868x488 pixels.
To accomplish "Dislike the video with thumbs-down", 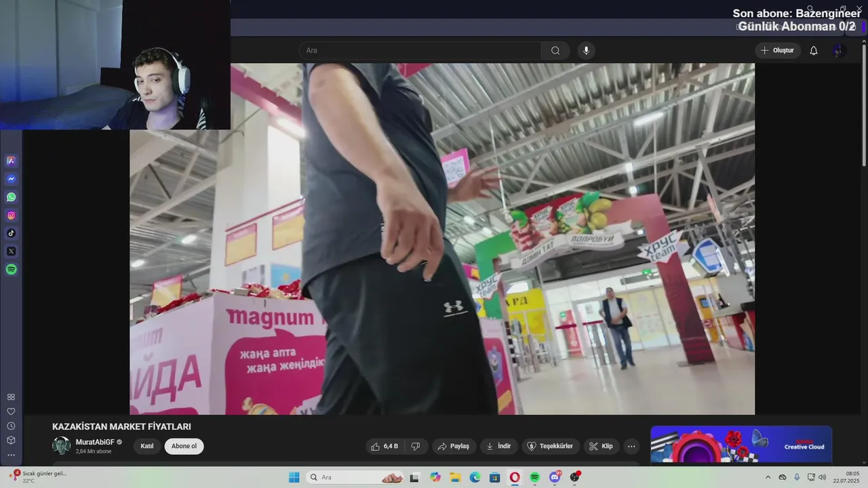I will (416, 446).
